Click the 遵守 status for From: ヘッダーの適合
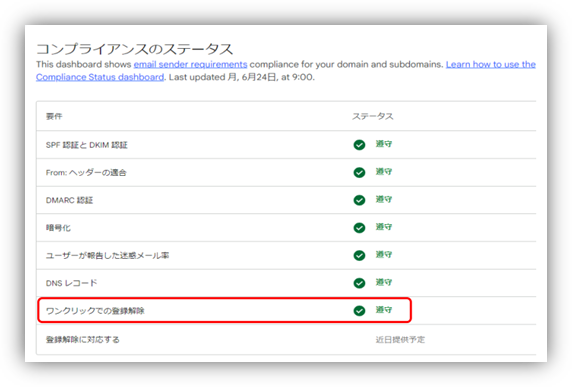The image size is (572, 387). [x=384, y=171]
